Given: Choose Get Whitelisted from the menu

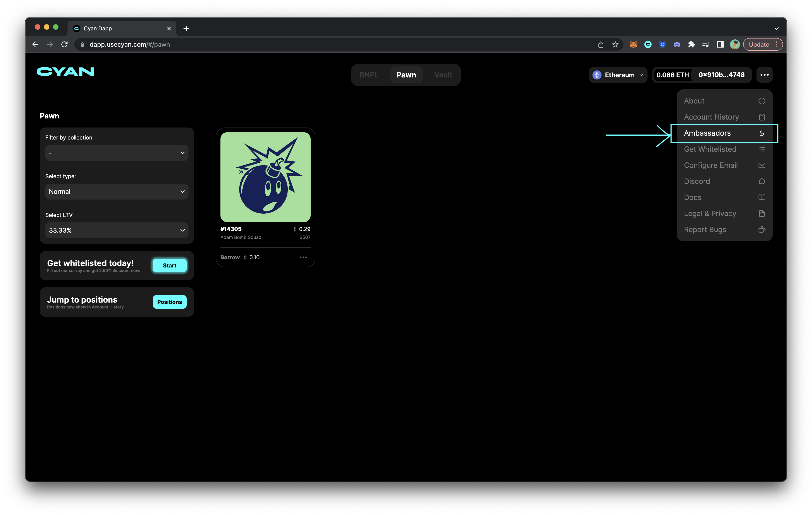Looking at the screenshot, I should pos(724,149).
